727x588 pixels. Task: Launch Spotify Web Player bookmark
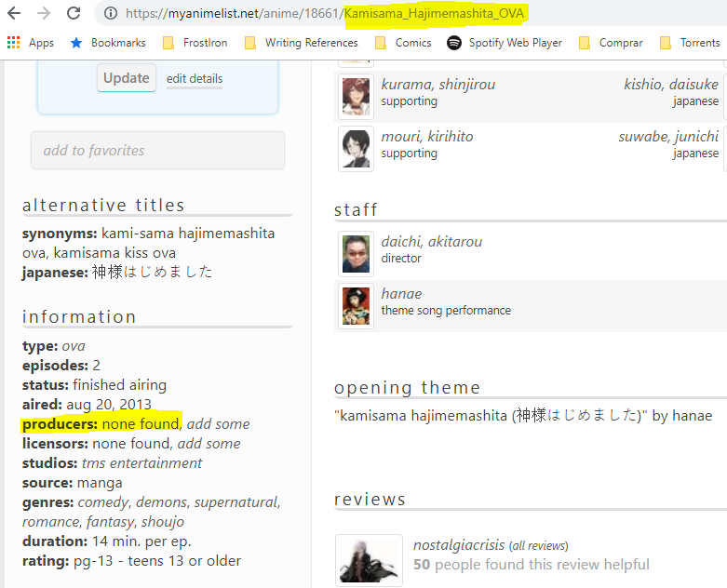[505, 43]
